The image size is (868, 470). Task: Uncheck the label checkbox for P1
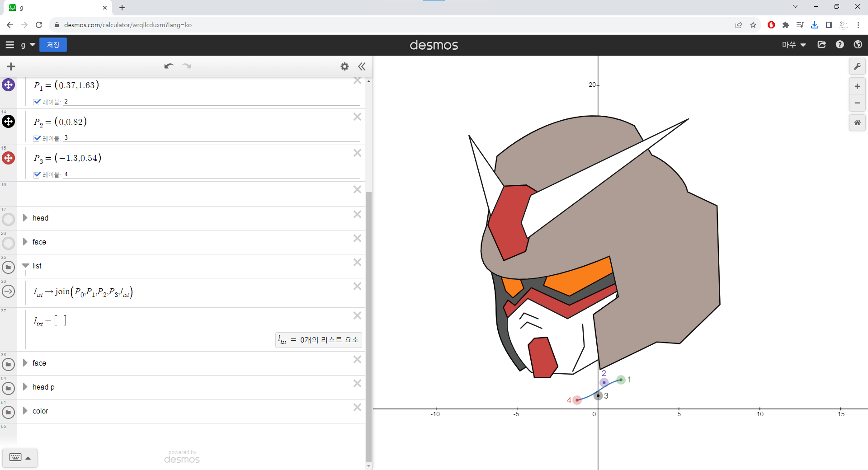click(x=37, y=102)
